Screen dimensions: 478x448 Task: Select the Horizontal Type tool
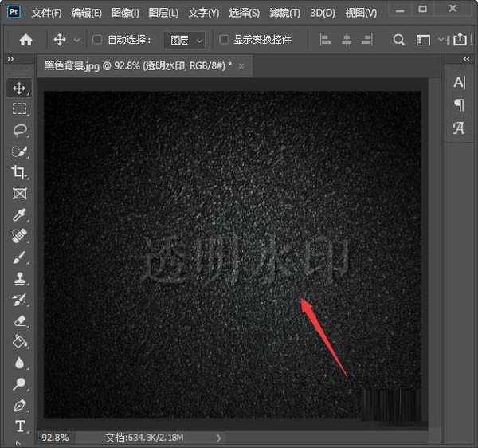point(20,426)
